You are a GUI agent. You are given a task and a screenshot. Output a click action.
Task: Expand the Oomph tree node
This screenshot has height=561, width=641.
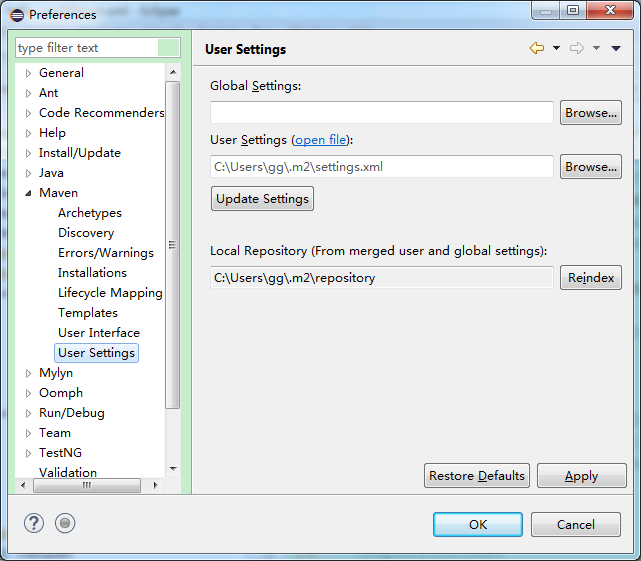coord(28,393)
